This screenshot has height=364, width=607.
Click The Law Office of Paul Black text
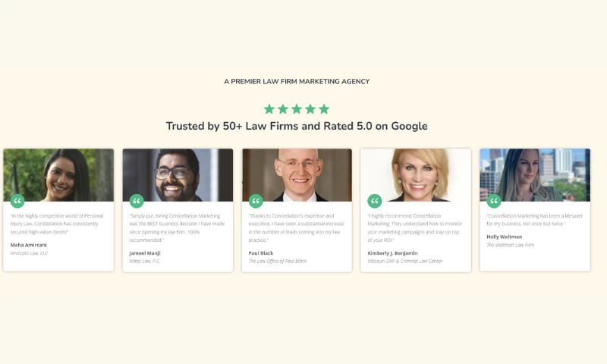click(x=278, y=262)
